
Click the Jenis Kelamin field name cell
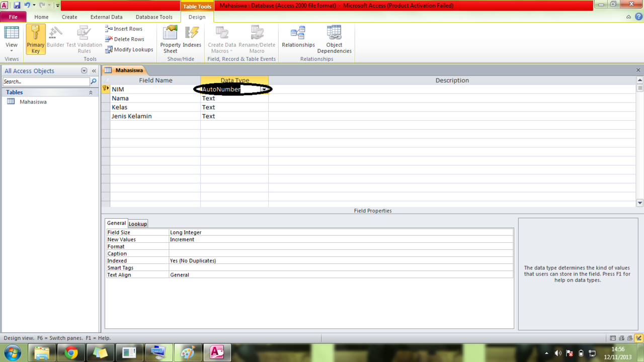(x=155, y=116)
